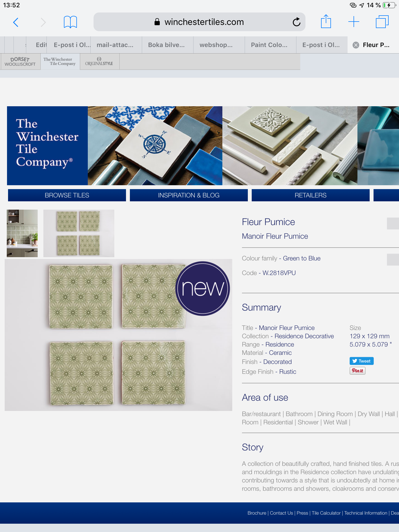Add a new tab with plus icon
The height and width of the screenshot is (532, 399).
354,22
